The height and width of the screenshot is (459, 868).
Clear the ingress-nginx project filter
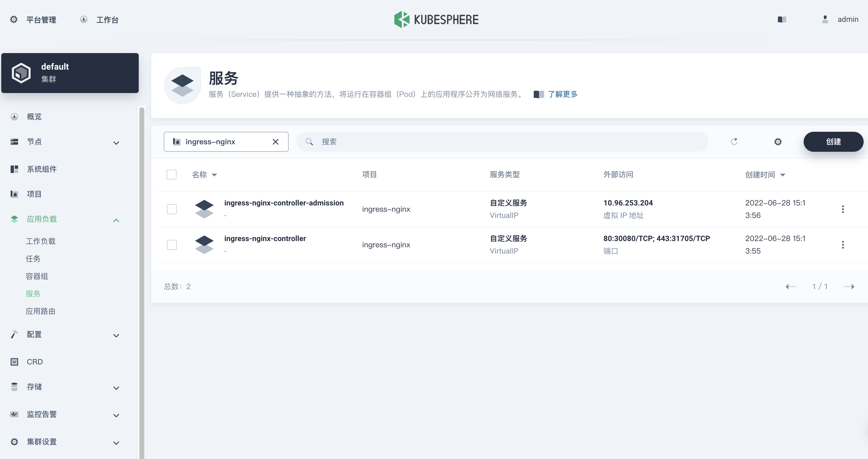click(x=275, y=142)
